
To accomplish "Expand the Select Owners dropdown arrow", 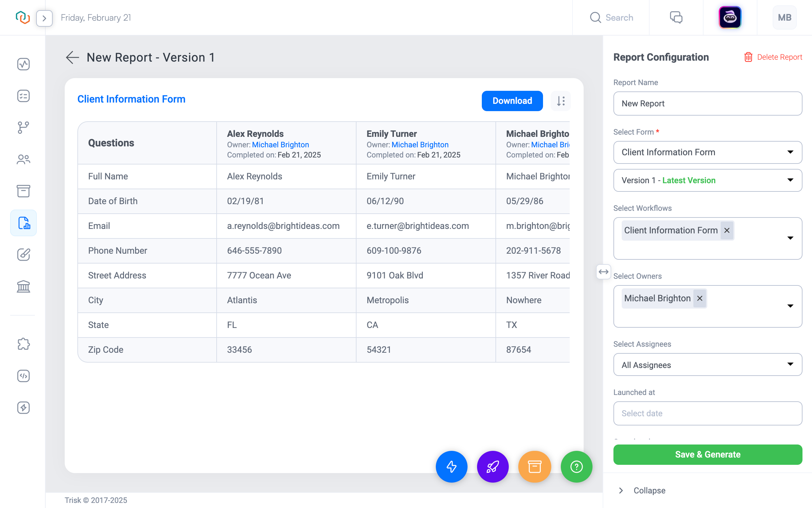I will pyautogui.click(x=790, y=306).
